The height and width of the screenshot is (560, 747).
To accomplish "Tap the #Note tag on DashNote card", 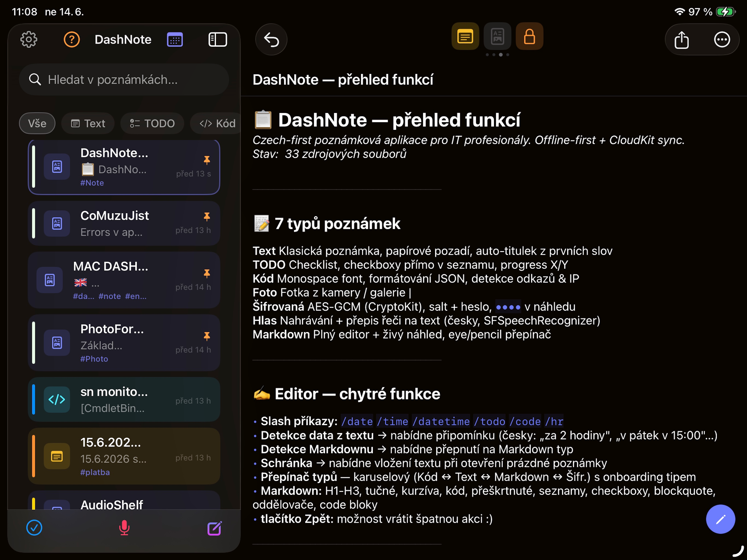I will [92, 183].
